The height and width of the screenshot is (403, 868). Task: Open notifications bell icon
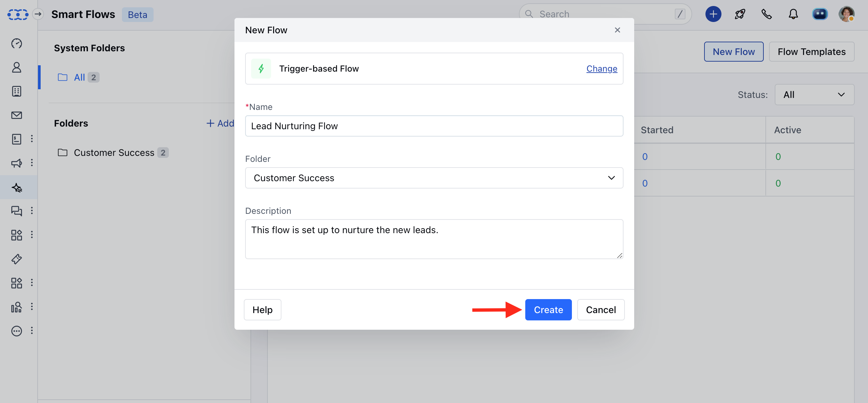(793, 14)
